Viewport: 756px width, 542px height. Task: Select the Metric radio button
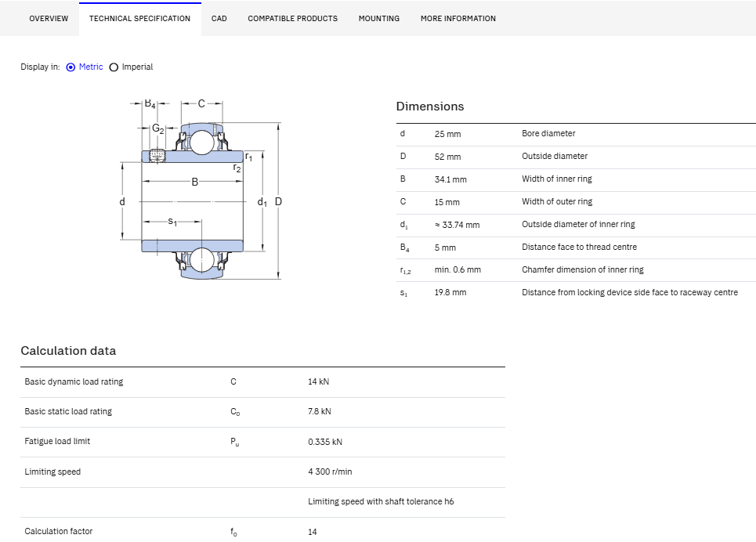pos(71,67)
